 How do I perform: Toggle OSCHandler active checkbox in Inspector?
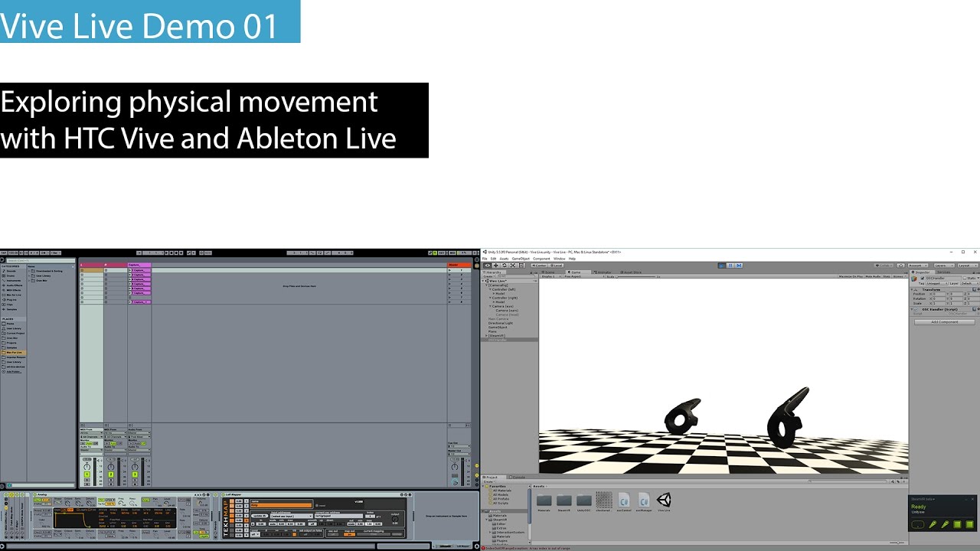[923, 278]
